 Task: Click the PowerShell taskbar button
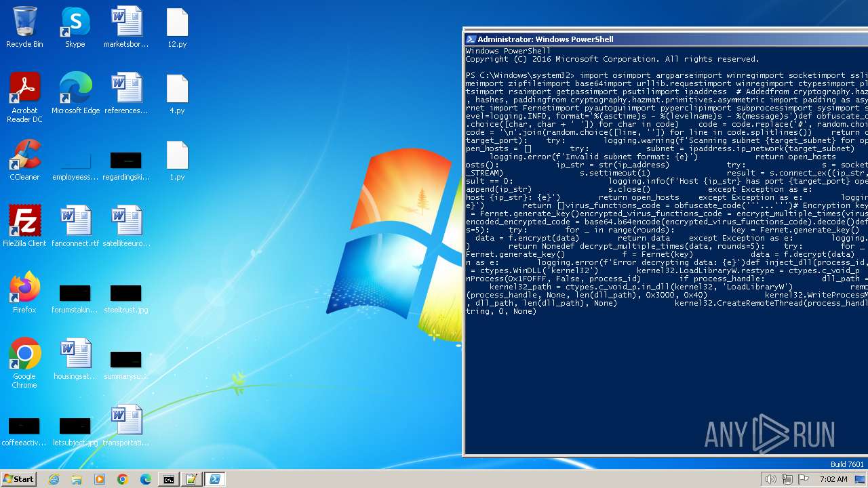point(215,479)
